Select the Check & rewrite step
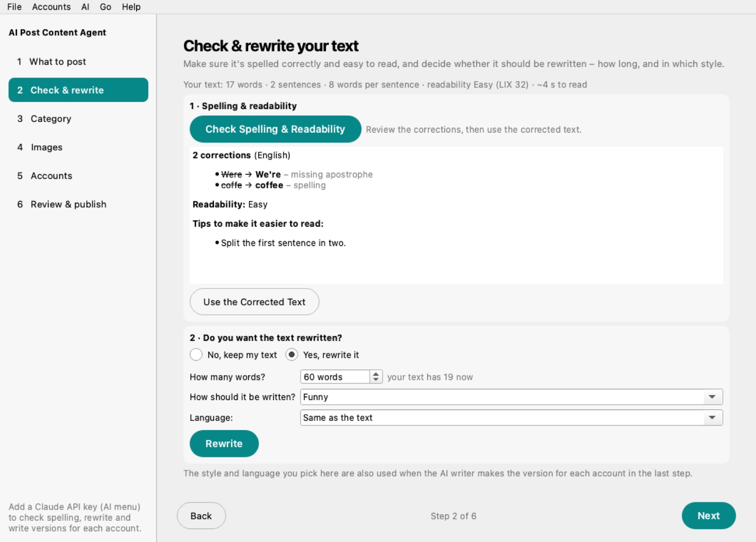 tap(78, 90)
